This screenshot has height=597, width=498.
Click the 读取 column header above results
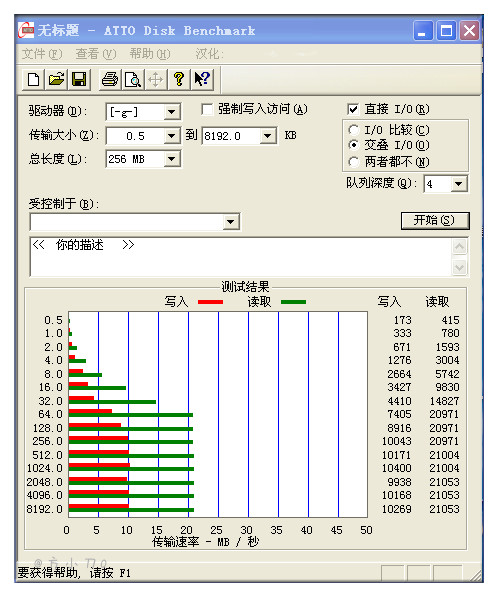pyautogui.click(x=437, y=302)
